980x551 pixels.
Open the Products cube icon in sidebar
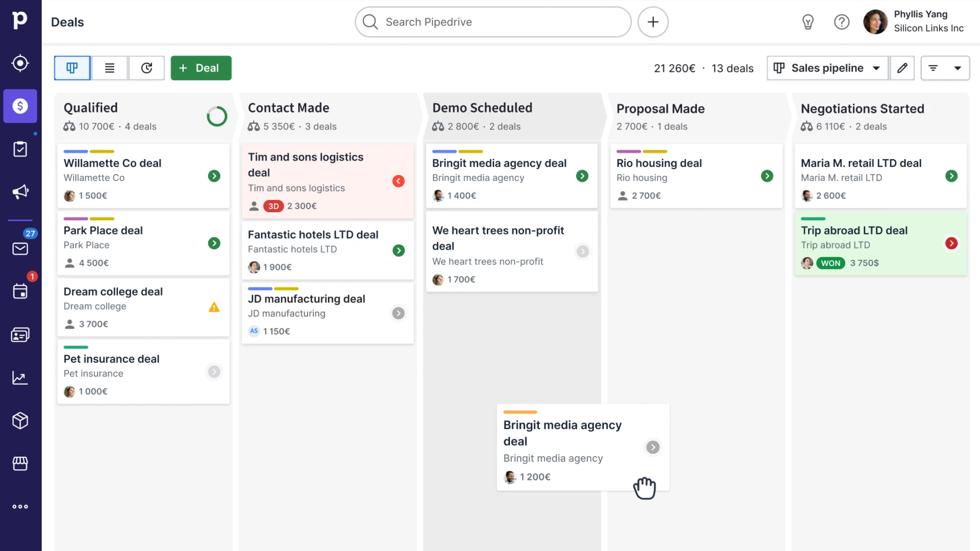coord(20,420)
